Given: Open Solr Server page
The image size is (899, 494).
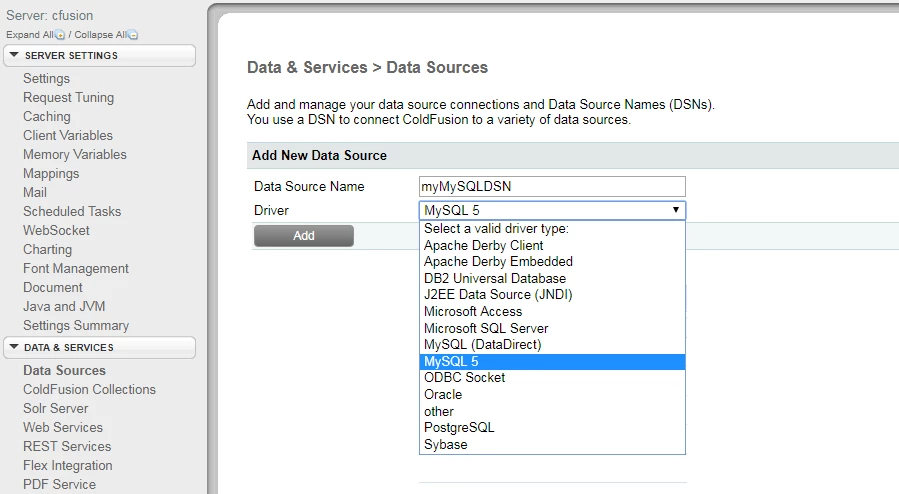Looking at the screenshot, I should pyautogui.click(x=56, y=408).
